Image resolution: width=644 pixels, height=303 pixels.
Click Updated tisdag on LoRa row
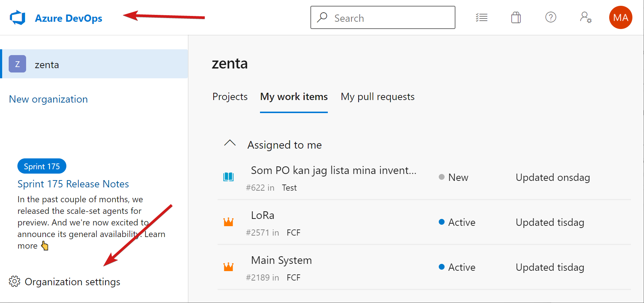pos(550,222)
